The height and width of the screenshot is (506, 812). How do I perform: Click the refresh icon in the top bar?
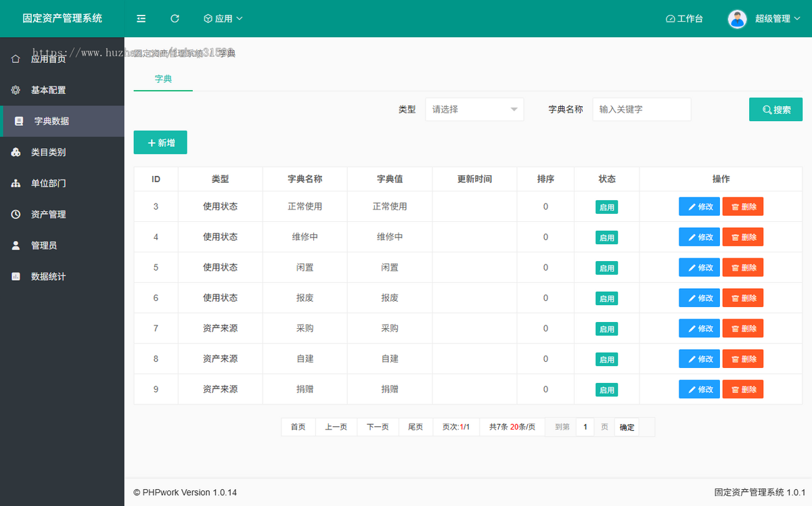175,18
